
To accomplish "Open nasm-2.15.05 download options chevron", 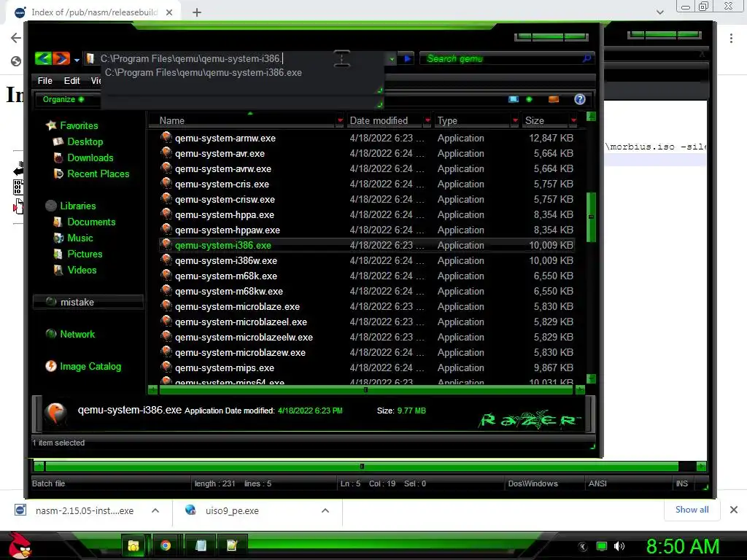I will (155, 510).
